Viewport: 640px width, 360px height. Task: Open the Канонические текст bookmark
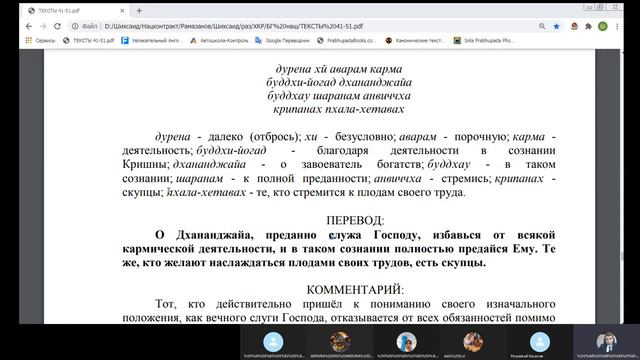415,40
